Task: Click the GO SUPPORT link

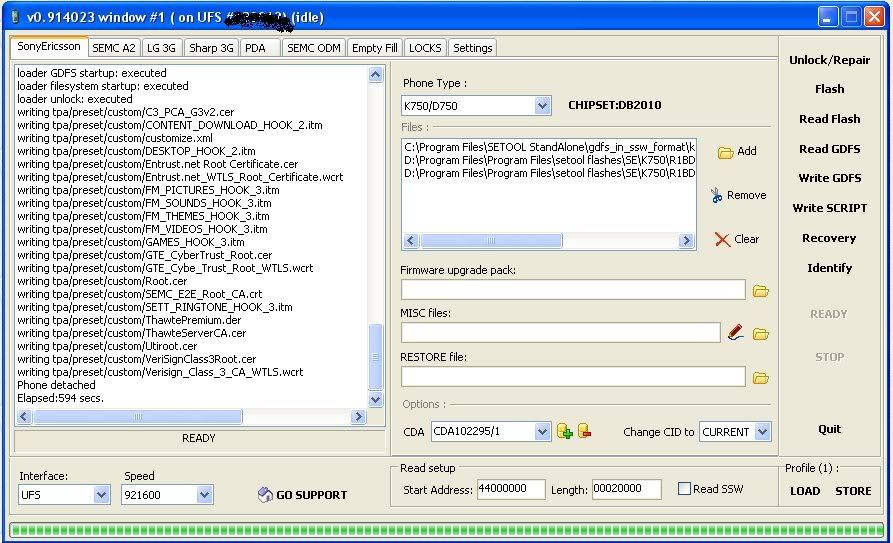Action: [312, 495]
